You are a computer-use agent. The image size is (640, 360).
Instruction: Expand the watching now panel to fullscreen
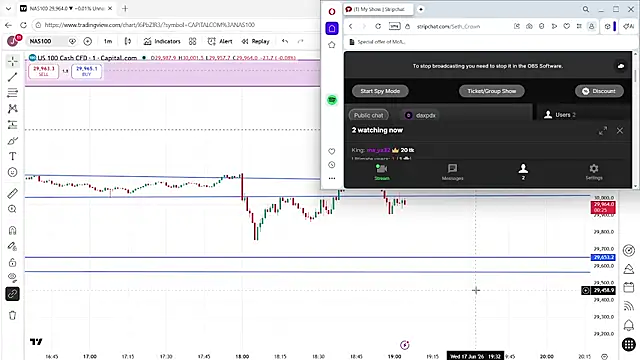point(603,131)
